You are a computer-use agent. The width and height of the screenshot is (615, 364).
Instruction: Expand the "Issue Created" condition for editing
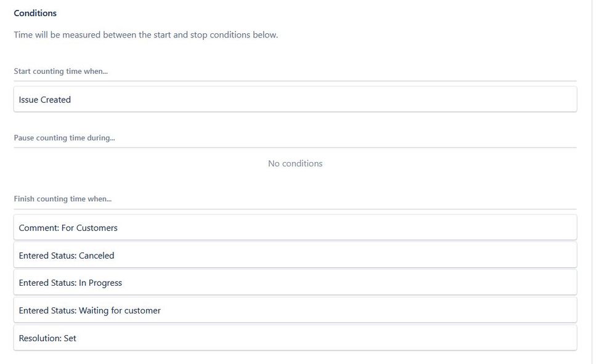pyautogui.click(x=295, y=99)
